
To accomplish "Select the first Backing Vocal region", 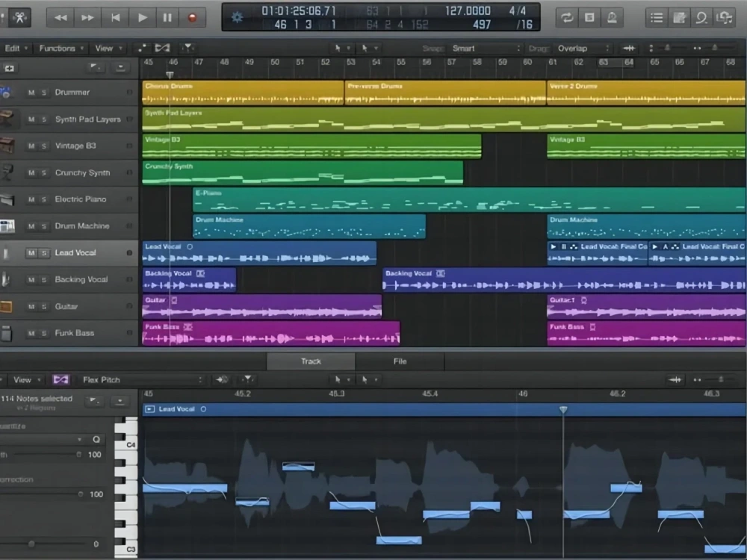I will coord(189,279).
